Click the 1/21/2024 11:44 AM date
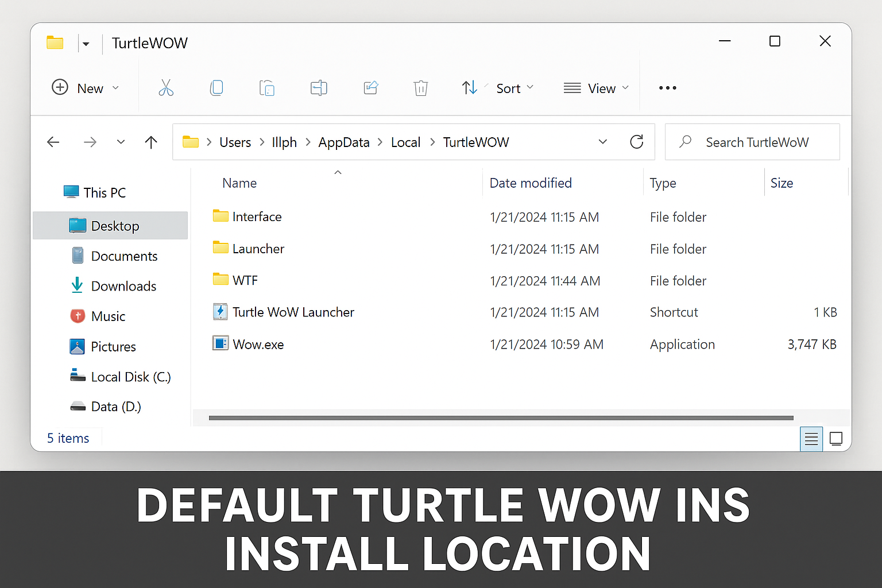The image size is (882, 588). click(x=545, y=281)
